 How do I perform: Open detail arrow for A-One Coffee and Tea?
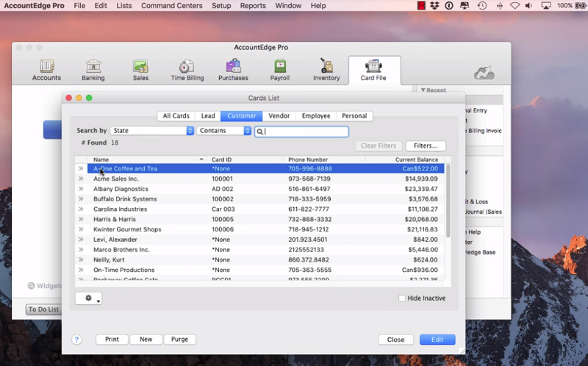coord(81,168)
